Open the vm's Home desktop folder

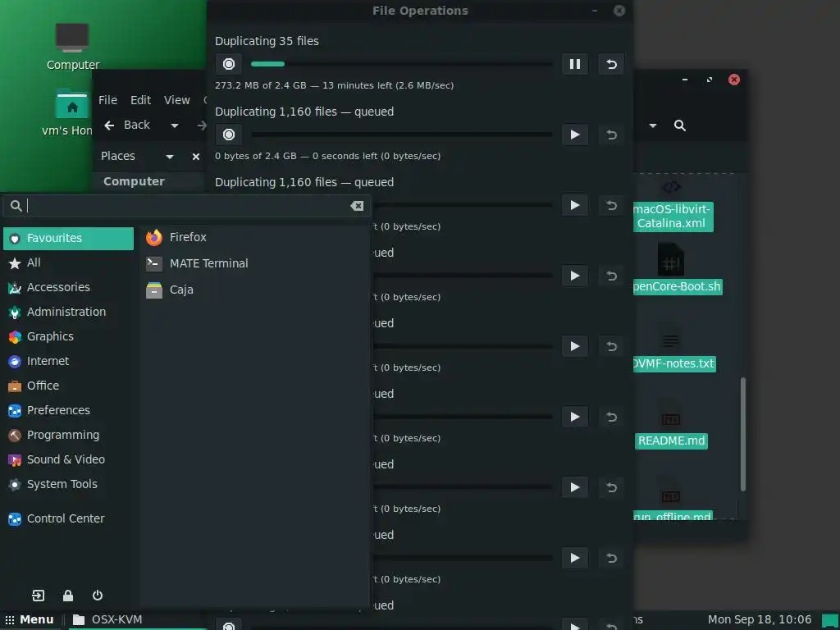pyautogui.click(x=67, y=113)
